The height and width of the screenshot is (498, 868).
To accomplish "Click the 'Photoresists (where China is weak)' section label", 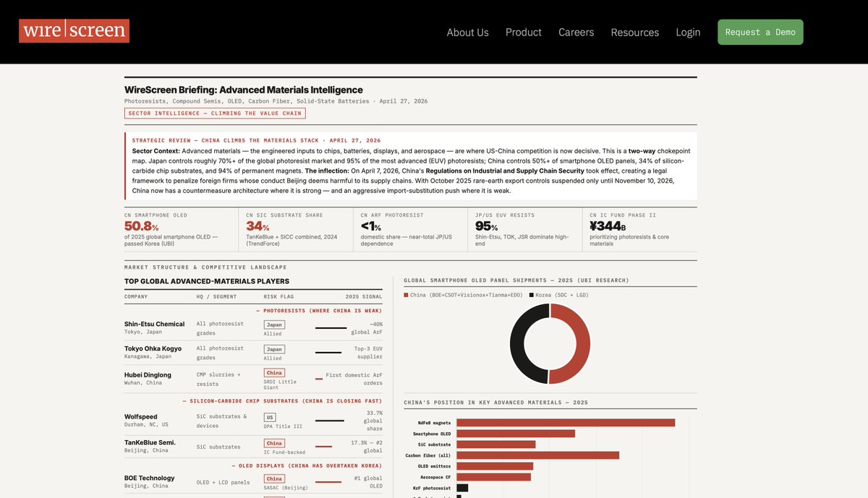I will point(319,311).
